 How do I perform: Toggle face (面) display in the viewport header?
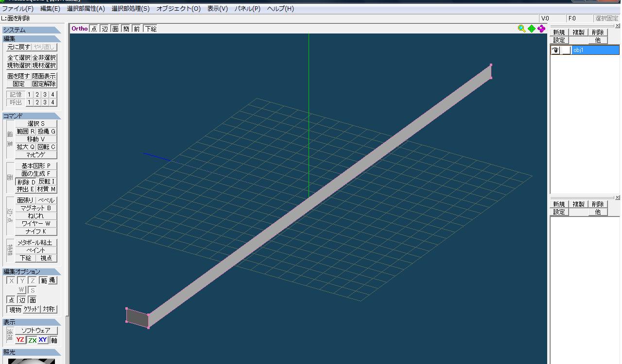tap(115, 29)
